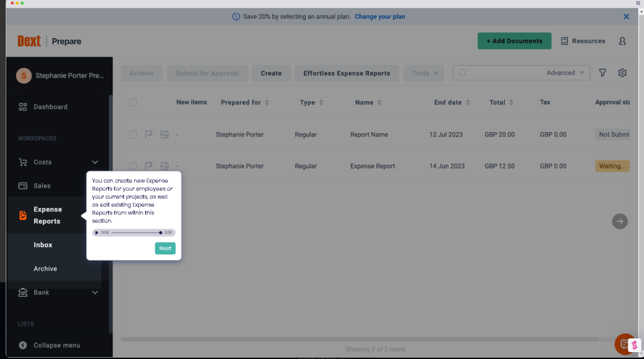Click the Resources book icon

[564, 41]
